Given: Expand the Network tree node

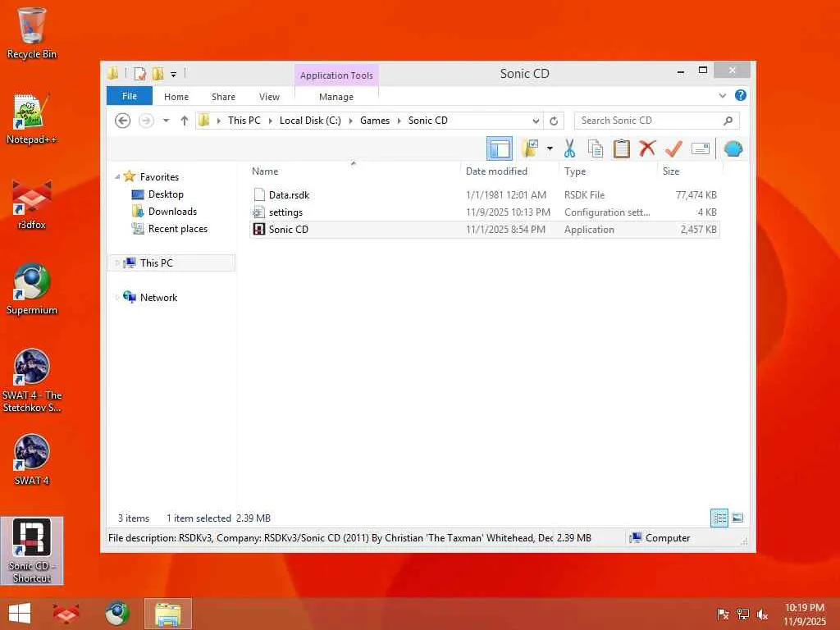Looking at the screenshot, I should [x=117, y=297].
